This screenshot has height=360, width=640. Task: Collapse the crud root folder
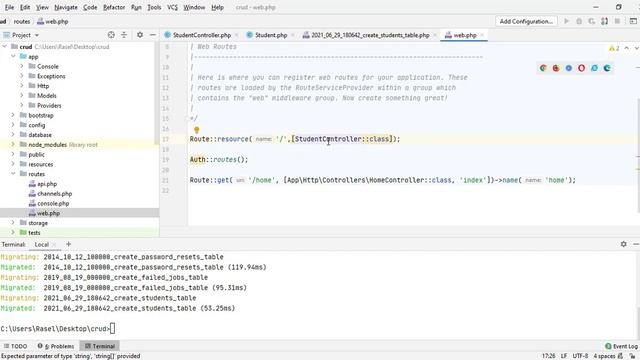pyautogui.click(x=4, y=47)
